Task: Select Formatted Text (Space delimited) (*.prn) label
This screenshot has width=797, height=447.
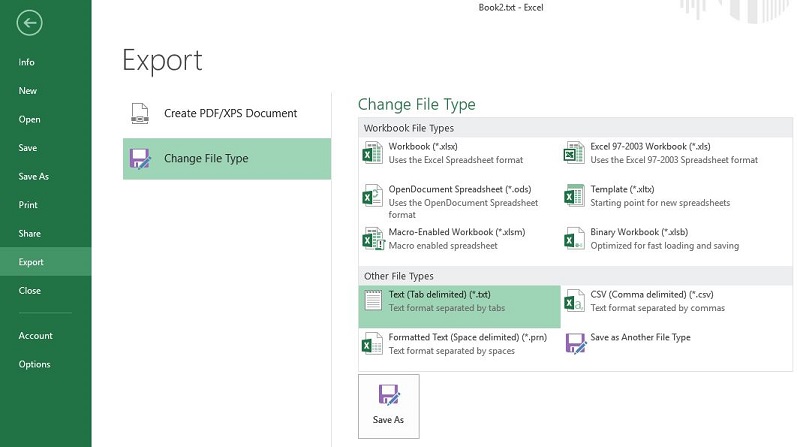Action: pos(468,337)
